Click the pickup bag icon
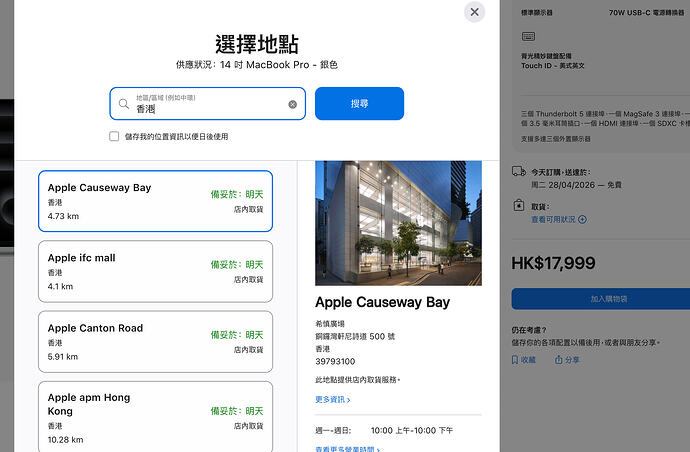The width and height of the screenshot is (690, 452). click(x=518, y=206)
